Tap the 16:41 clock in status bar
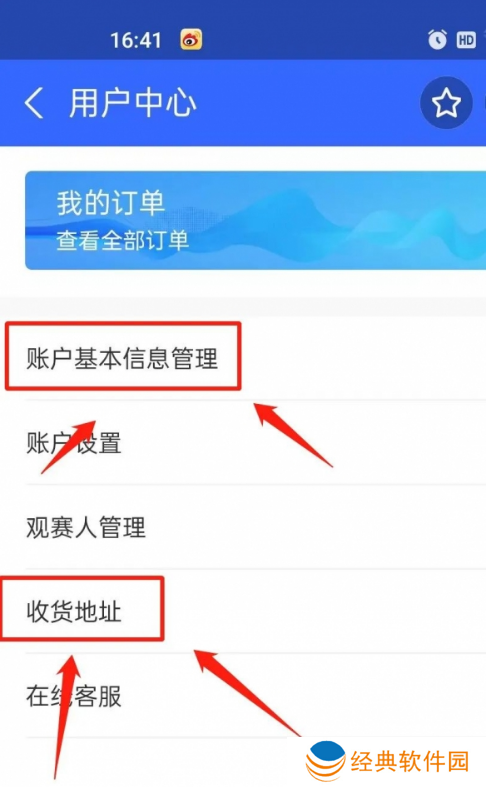Screen dimensions: 487x787 pyautogui.click(x=136, y=40)
